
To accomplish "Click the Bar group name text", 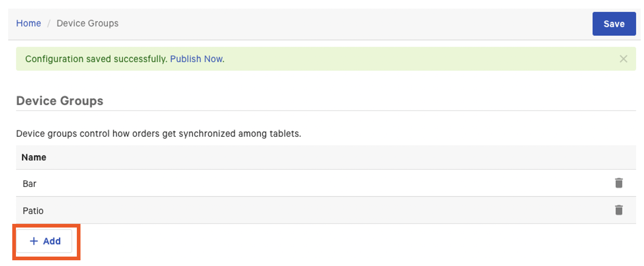I will (29, 183).
